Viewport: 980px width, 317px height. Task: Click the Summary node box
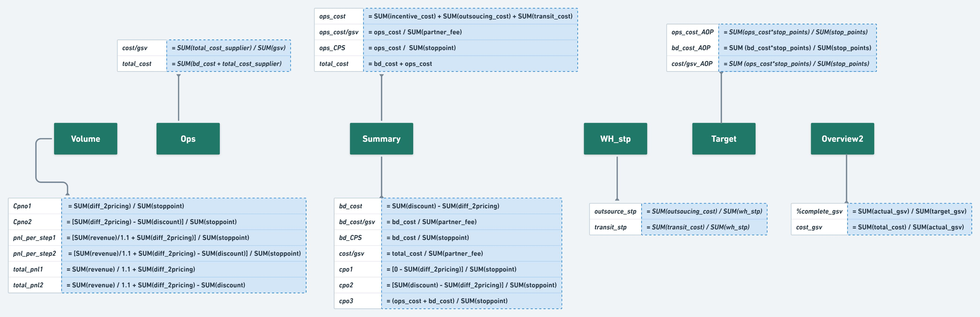click(x=381, y=139)
